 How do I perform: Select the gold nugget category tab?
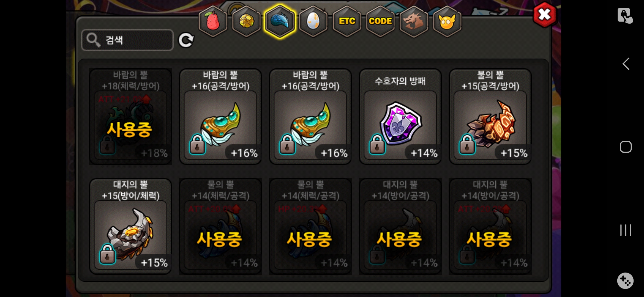click(246, 21)
